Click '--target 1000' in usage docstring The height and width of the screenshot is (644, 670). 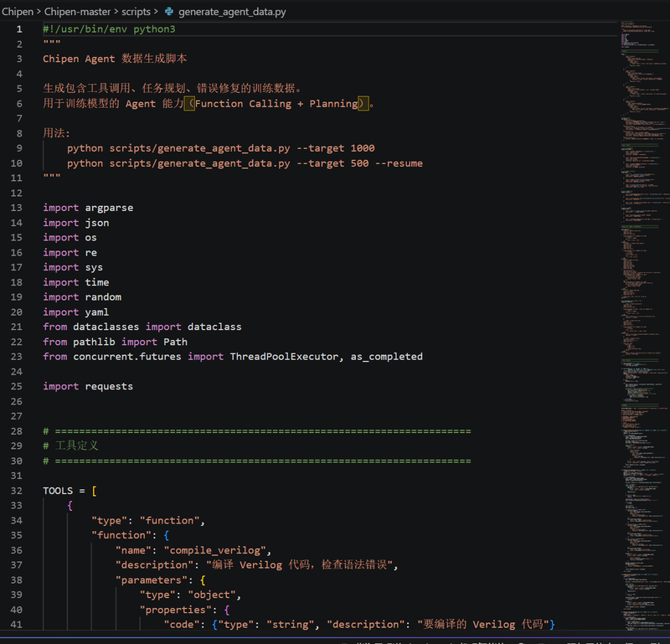coord(336,148)
